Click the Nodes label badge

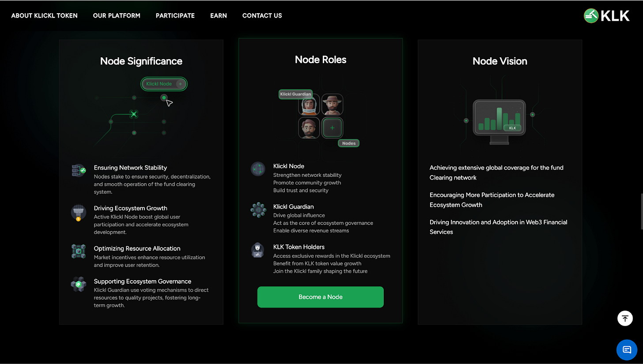[x=349, y=143]
